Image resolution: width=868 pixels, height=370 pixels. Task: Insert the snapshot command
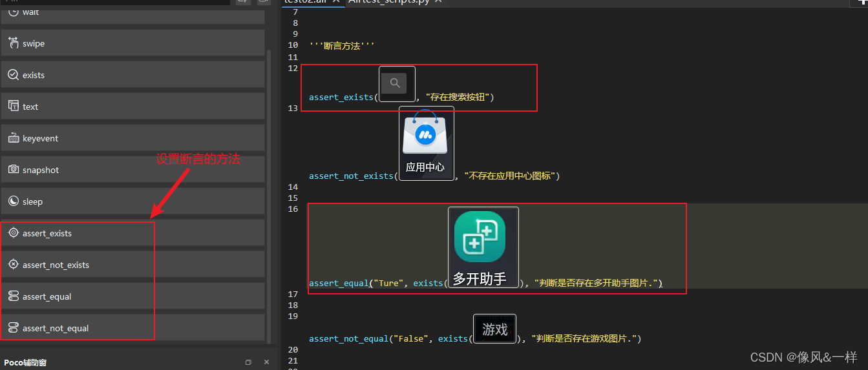[132, 170]
